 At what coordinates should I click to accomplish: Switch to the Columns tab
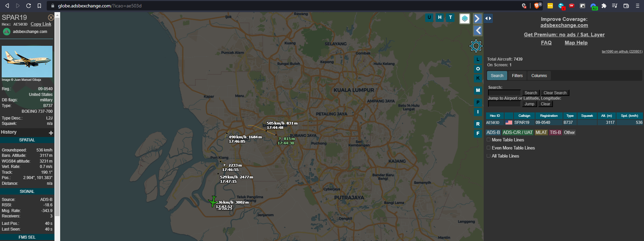(539, 76)
